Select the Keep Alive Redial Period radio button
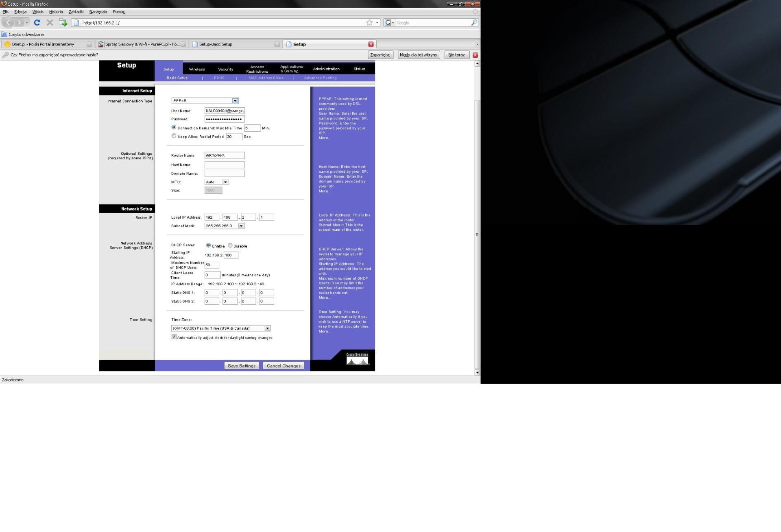Image resolution: width=781 pixels, height=532 pixels. (174, 136)
